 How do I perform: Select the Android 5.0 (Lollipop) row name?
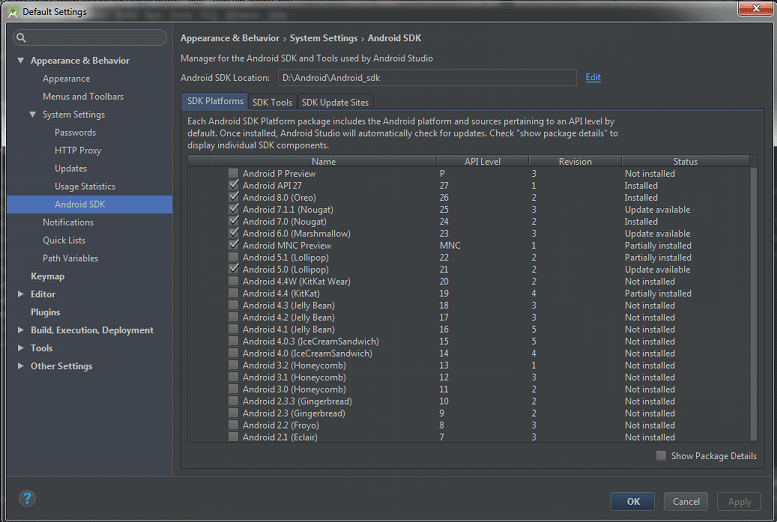point(285,269)
